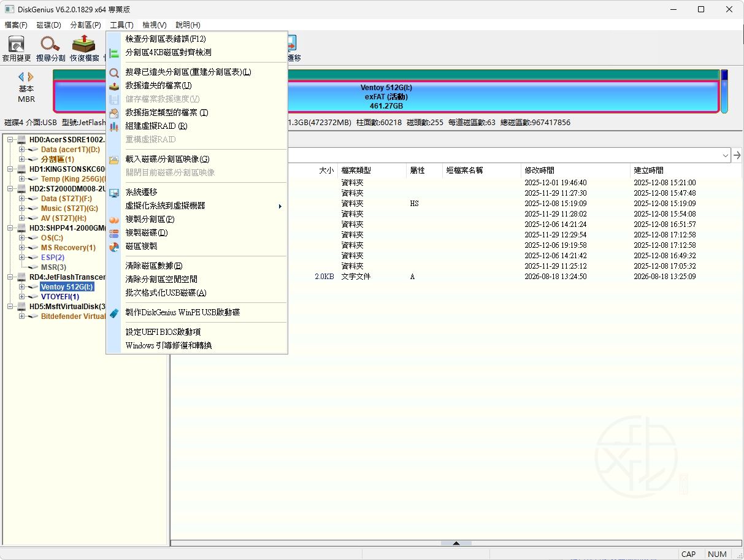The image size is (744, 560).
Task: Select the folder row with HS attribute
Action: click(456, 204)
